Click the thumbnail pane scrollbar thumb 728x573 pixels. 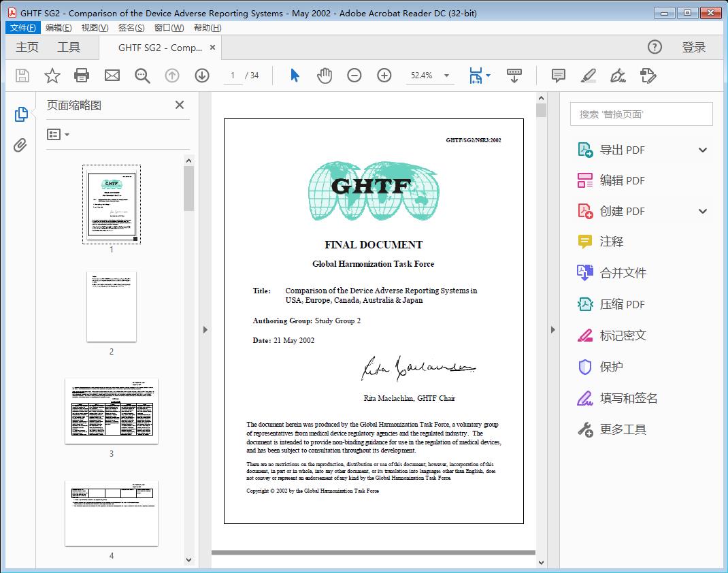(188, 189)
